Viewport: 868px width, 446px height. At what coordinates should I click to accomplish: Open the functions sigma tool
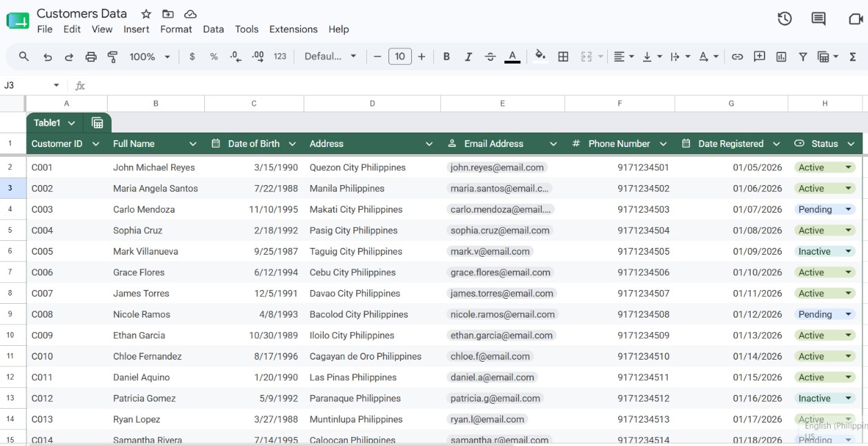(x=853, y=57)
